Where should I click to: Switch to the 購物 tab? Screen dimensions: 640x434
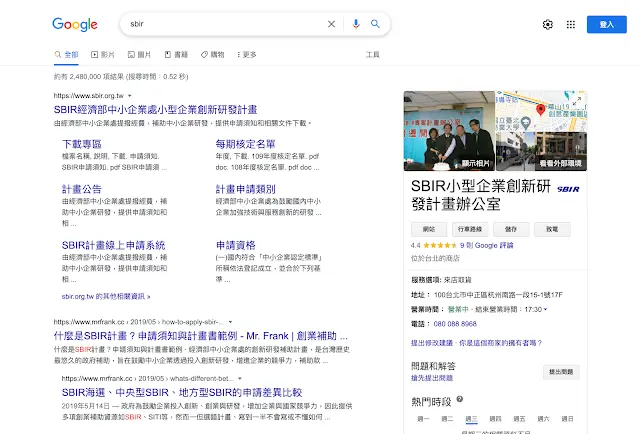(x=212, y=55)
